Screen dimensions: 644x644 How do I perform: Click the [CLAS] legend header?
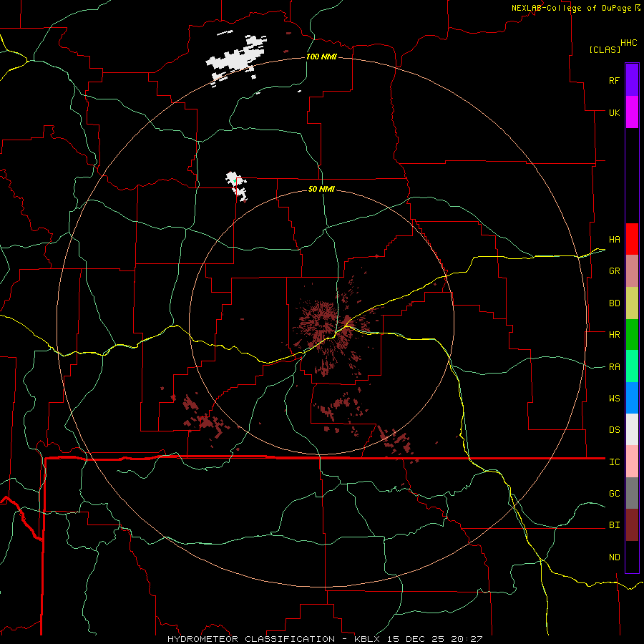(x=605, y=49)
